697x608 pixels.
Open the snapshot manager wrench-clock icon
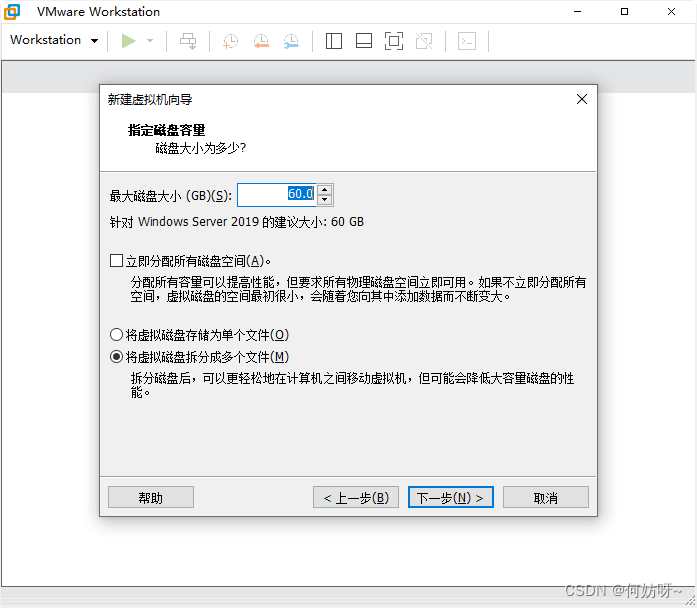pos(291,41)
